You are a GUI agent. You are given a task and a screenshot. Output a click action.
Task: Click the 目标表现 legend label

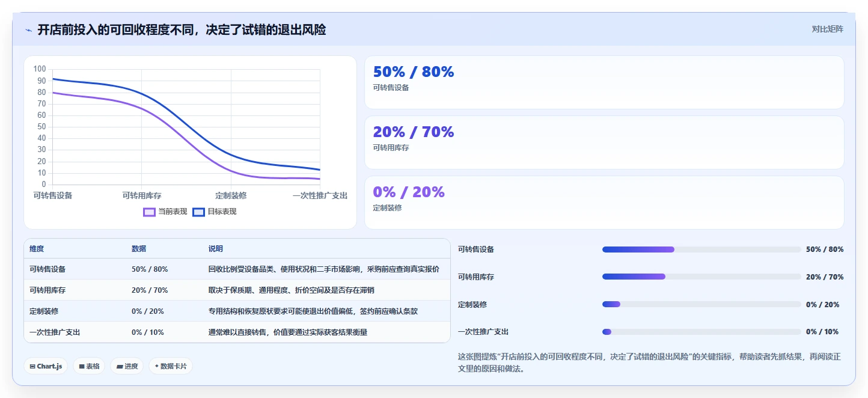click(222, 212)
